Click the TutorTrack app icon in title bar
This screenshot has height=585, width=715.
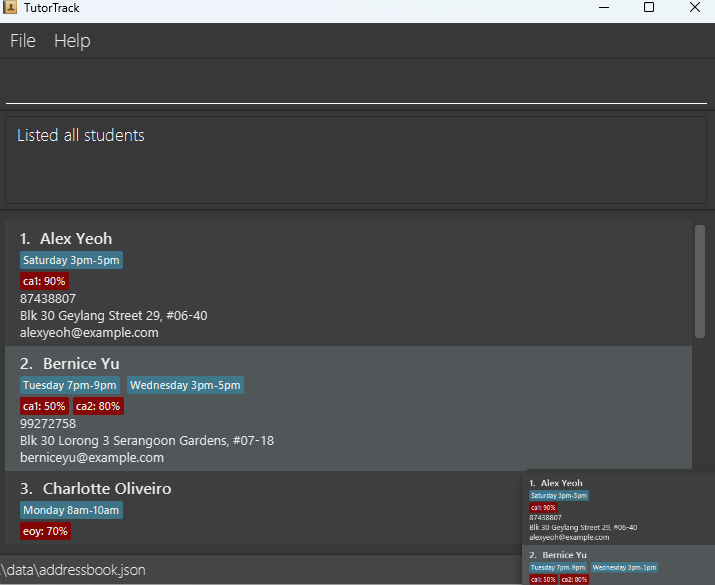pos(10,7)
